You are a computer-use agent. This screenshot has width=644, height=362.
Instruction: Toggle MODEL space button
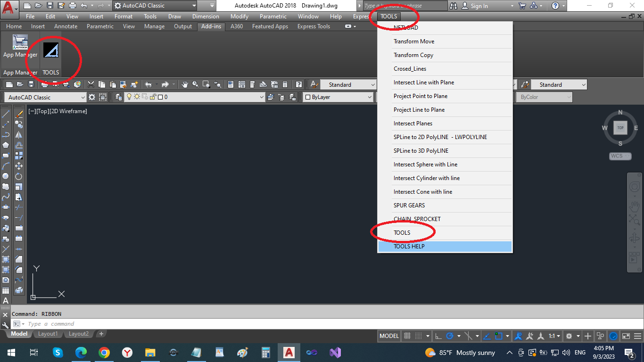(x=389, y=336)
